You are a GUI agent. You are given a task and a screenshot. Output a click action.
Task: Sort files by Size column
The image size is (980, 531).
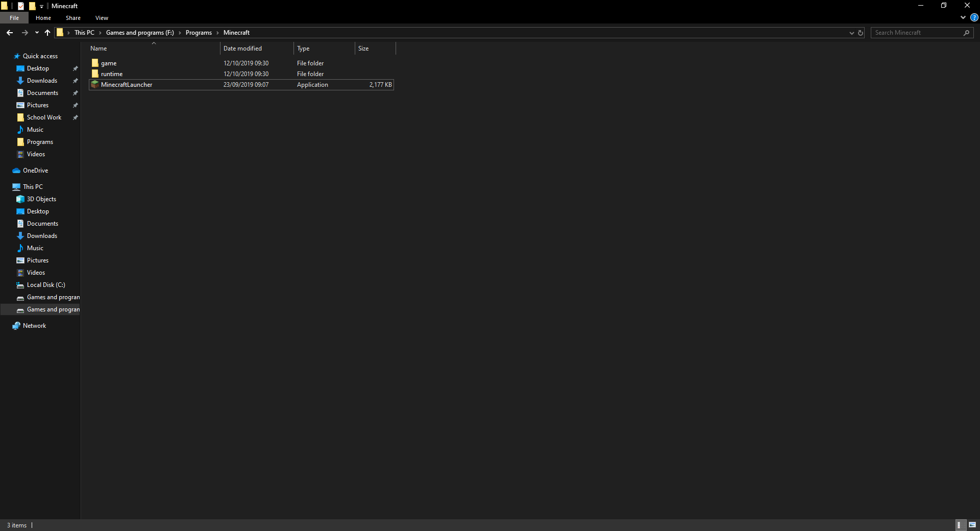(375, 49)
